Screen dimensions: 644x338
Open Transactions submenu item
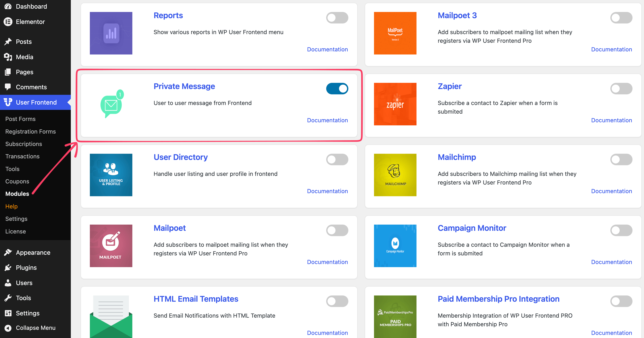coord(23,156)
